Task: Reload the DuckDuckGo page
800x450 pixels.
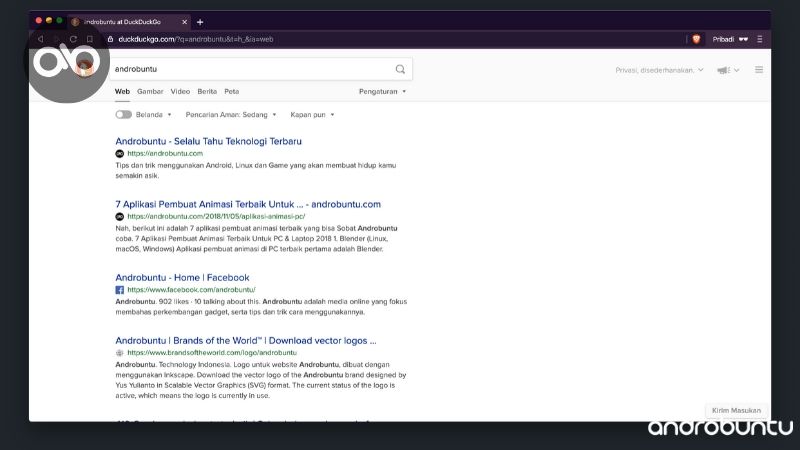Action: point(73,39)
